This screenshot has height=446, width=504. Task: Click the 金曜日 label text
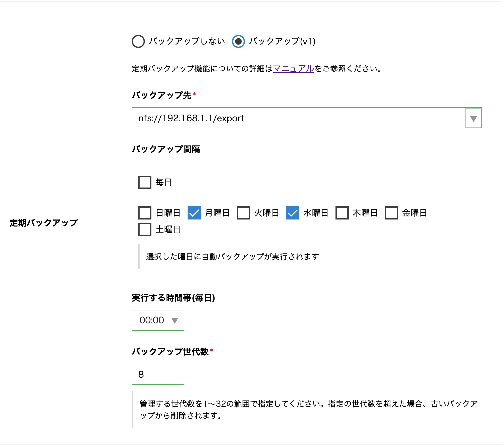[414, 213]
